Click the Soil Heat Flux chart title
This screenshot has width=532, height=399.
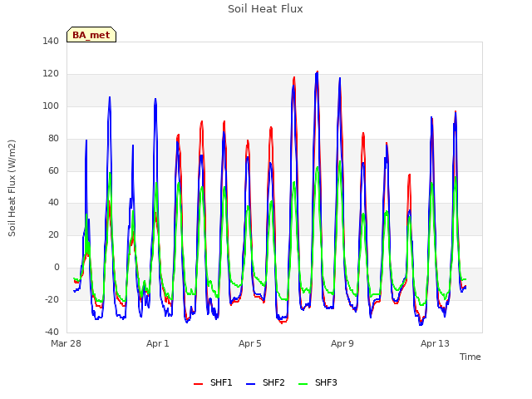pos(265,9)
